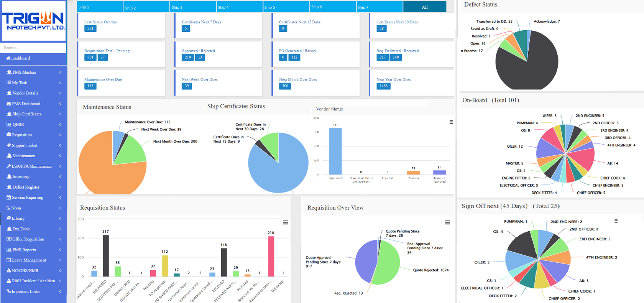Expand the Ship Certificates menu chevron

coord(60,114)
